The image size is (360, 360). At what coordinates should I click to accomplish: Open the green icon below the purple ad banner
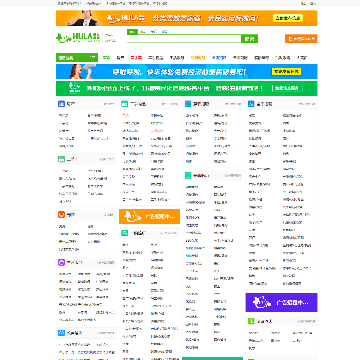click(251, 321)
